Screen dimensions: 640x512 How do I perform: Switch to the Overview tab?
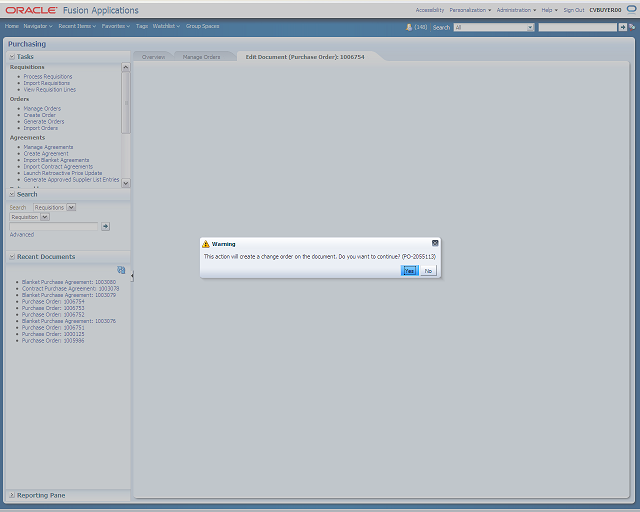coord(153,57)
